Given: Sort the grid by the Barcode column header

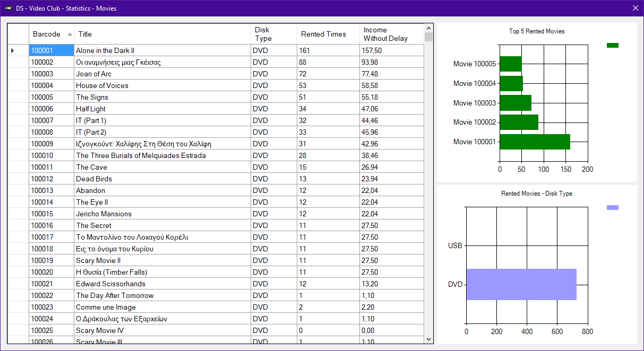Looking at the screenshot, I should [x=51, y=34].
